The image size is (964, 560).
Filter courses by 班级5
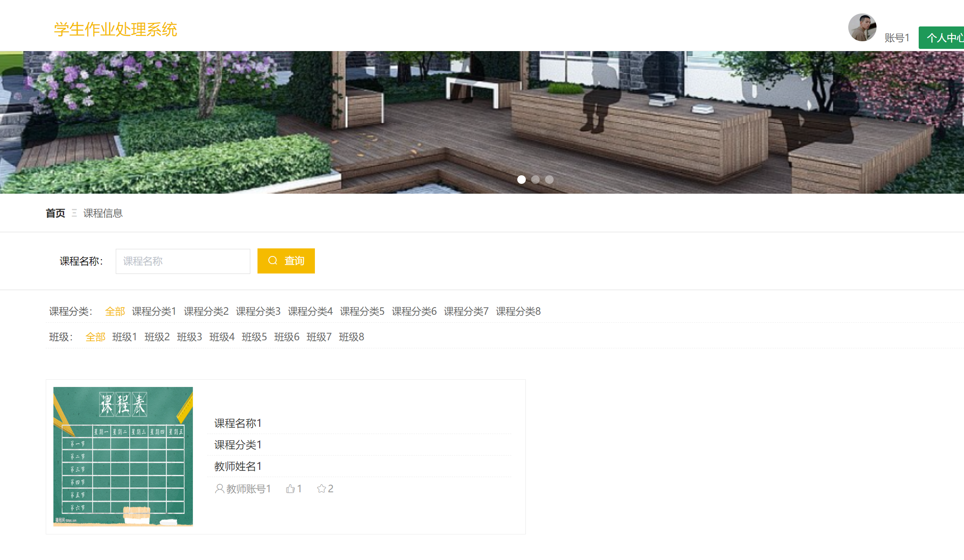tap(254, 337)
